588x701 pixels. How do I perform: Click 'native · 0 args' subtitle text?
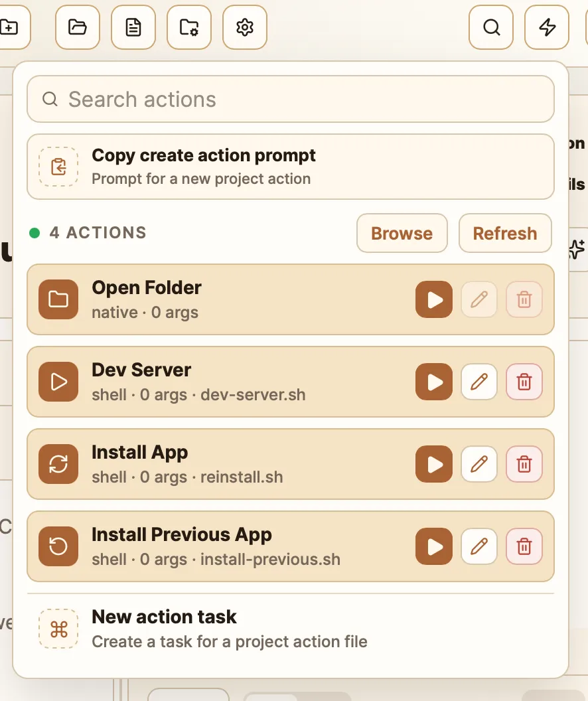coord(145,313)
